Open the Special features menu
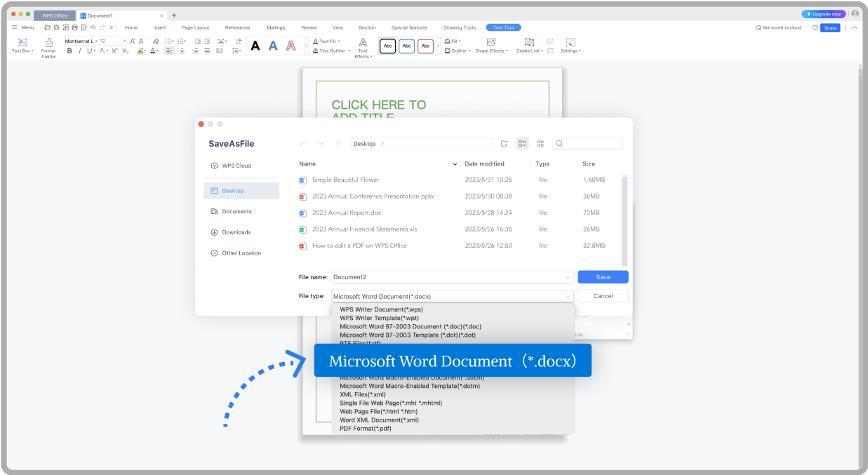The height and width of the screenshot is (475, 868). 410,27
